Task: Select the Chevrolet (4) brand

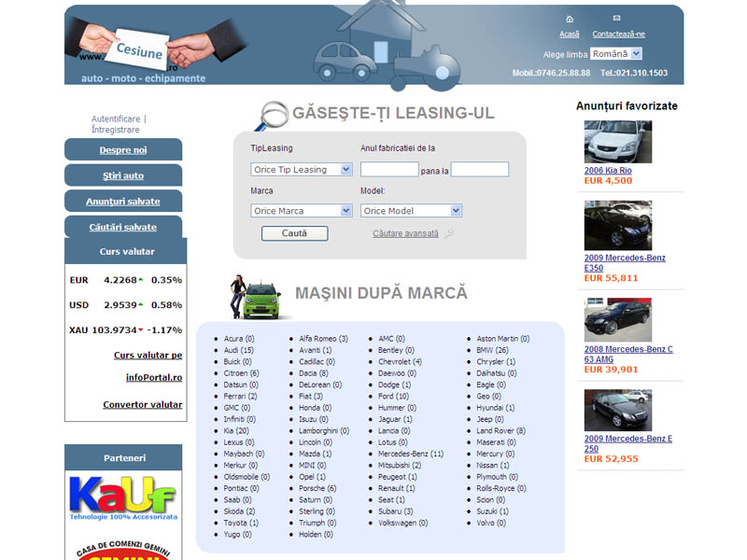Action: tap(401, 361)
